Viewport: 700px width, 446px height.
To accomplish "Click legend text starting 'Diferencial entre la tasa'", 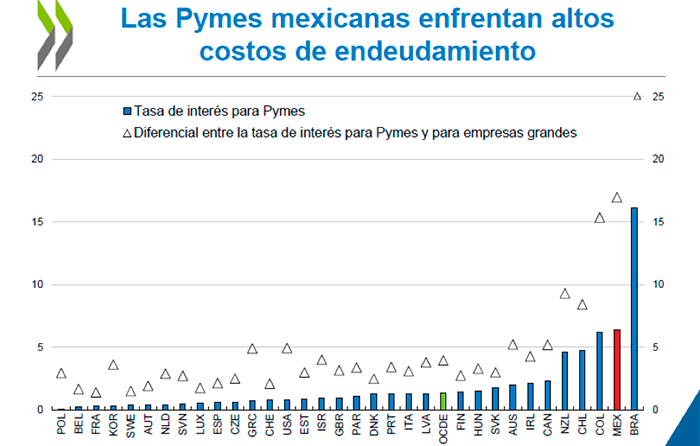I will (355, 133).
